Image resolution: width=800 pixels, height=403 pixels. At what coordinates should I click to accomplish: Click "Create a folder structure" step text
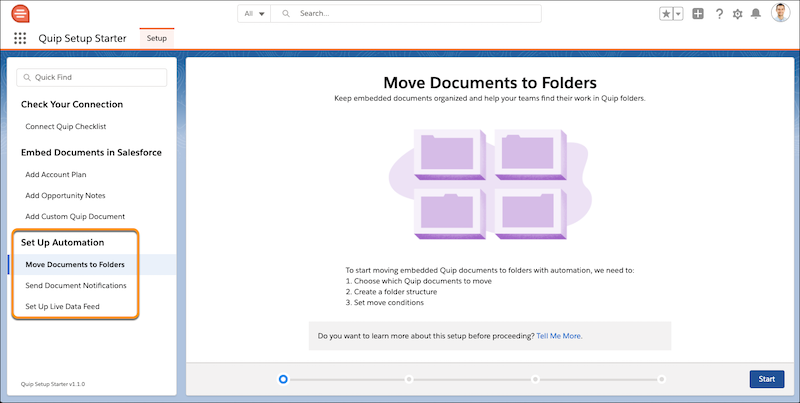[x=395, y=292]
